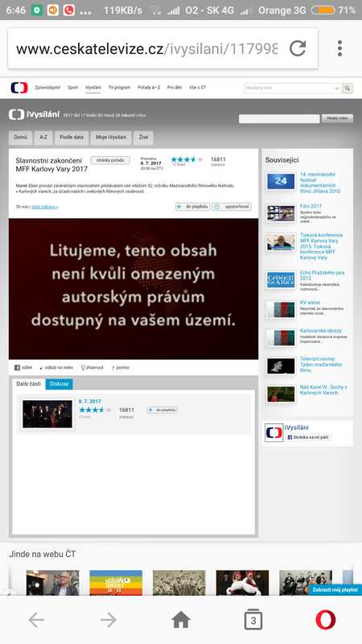The height and width of the screenshot is (644, 362).
Task: Open Tisková konference MFF Karlovy Vary 2015
Action: pos(321,246)
